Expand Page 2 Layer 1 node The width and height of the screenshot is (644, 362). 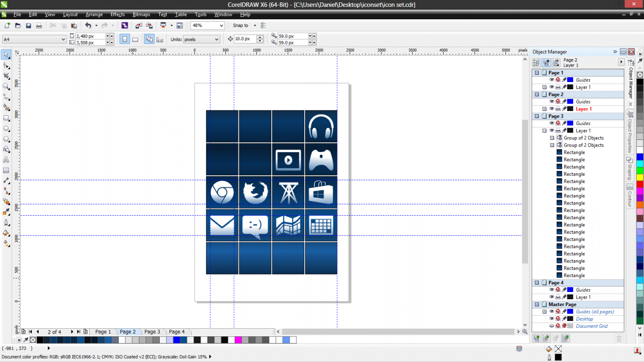(x=545, y=109)
